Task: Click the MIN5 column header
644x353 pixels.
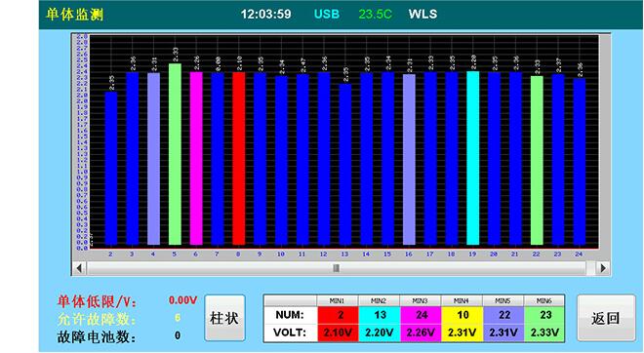Action: (503, 301)
